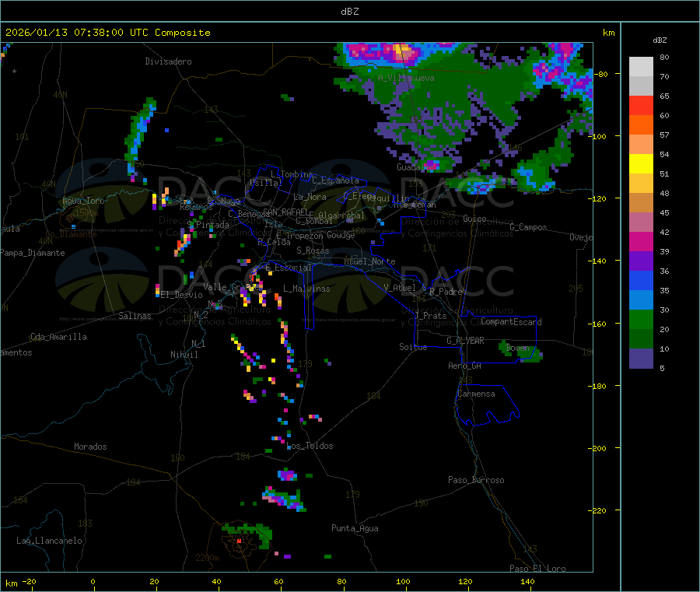Click the dBZ title at top
This screenshot has width=700, height=592.
[x=349, y=12]
